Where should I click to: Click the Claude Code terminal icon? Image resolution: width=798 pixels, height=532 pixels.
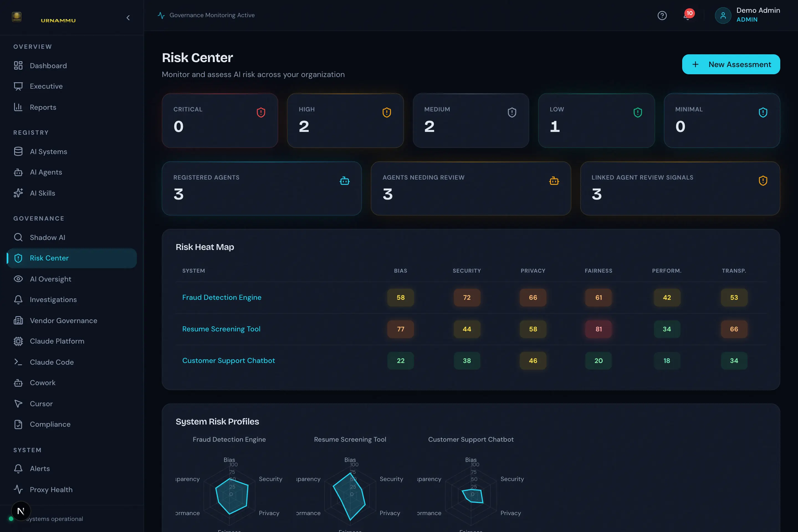tap(18, 362)
